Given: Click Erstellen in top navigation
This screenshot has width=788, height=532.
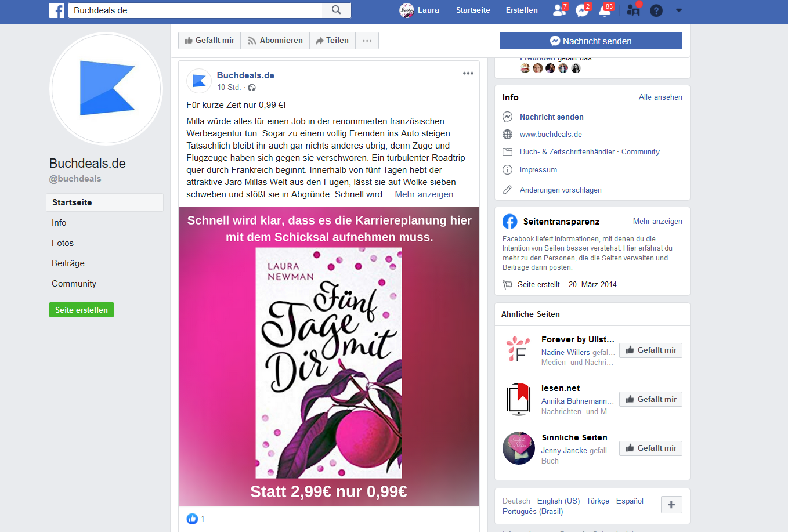Looking at the screenshot, I should coord(522,10).
